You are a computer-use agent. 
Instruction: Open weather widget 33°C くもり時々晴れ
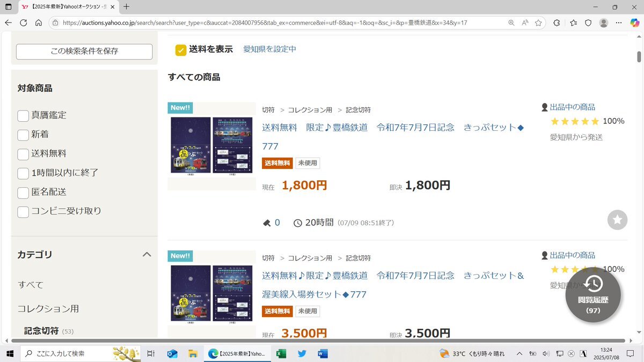pyautogui.click(x=472, y=353)
